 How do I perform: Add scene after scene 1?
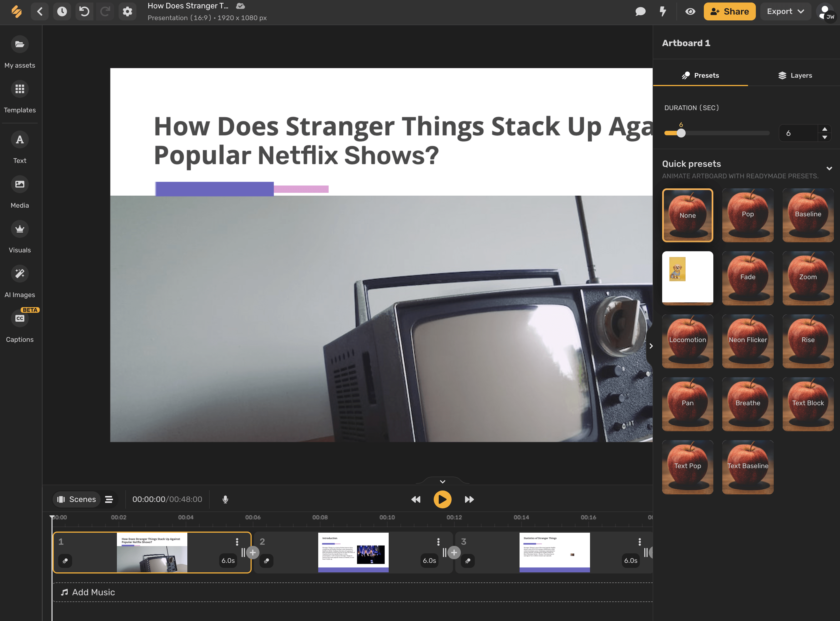(x=253, y=553)
